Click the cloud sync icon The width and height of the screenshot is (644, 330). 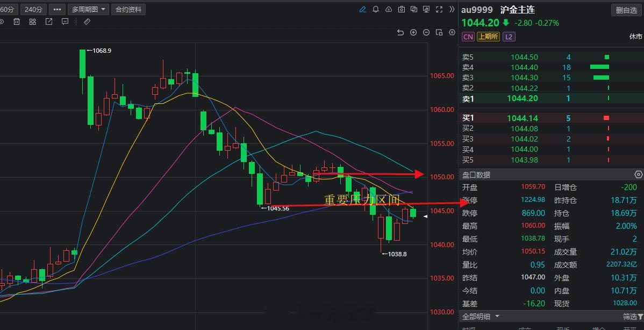coord(389,10)
